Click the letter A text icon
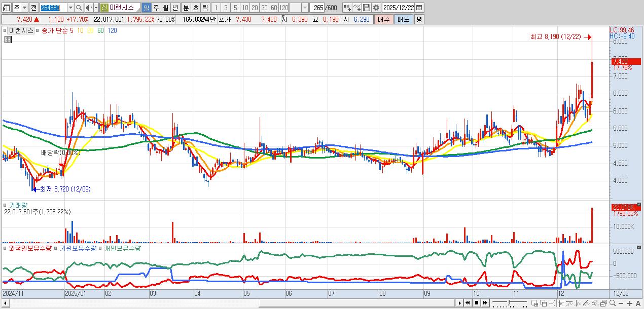644x309 pixels. tap(638, 303)
